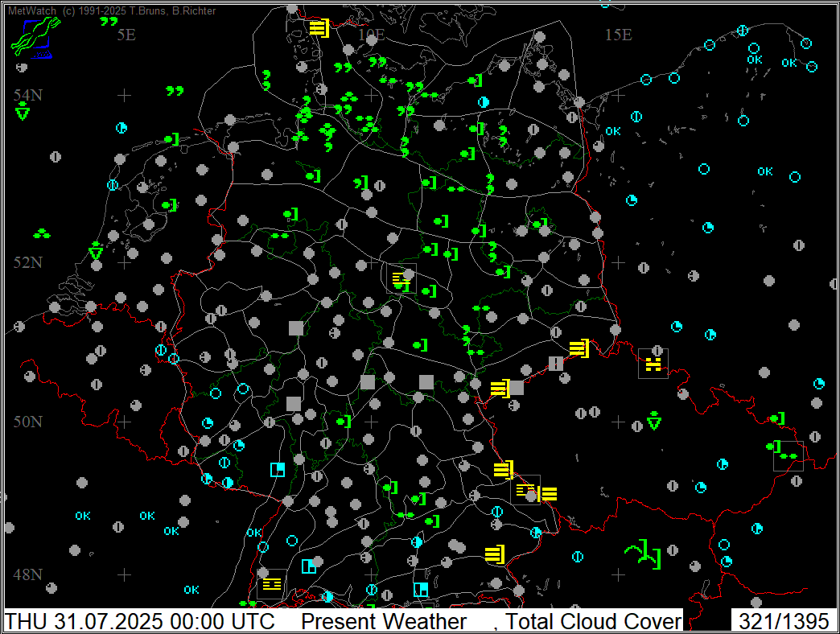The height and width of the screenshot is (634, 840).
Task: Click the green drizzle commas right of the logo
Action: [109, 22]
